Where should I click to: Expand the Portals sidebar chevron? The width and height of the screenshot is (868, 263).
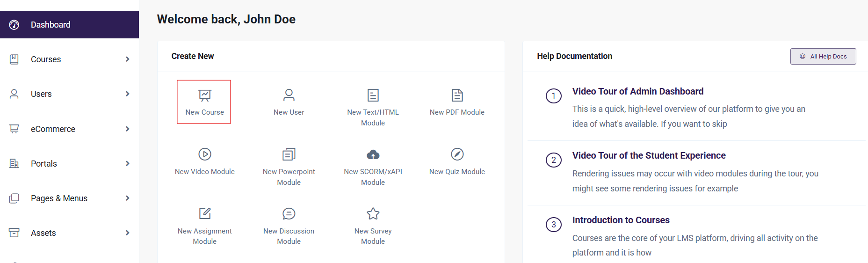[x=128, y=163]
